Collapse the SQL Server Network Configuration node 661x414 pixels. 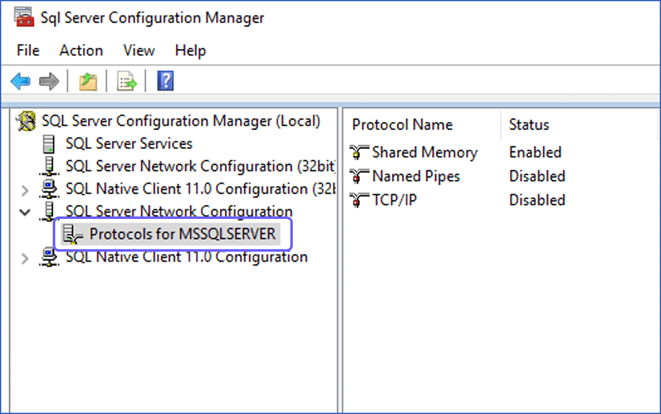[25, 212]
